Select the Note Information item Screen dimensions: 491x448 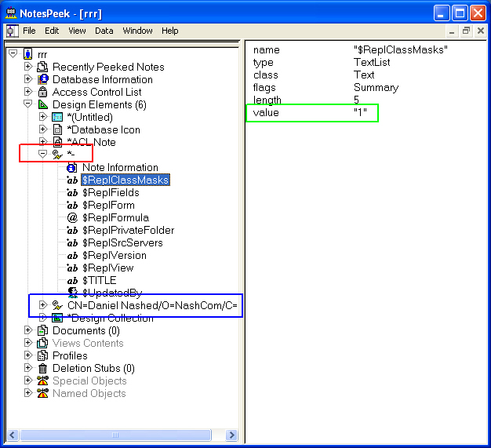tap(120, 168)
